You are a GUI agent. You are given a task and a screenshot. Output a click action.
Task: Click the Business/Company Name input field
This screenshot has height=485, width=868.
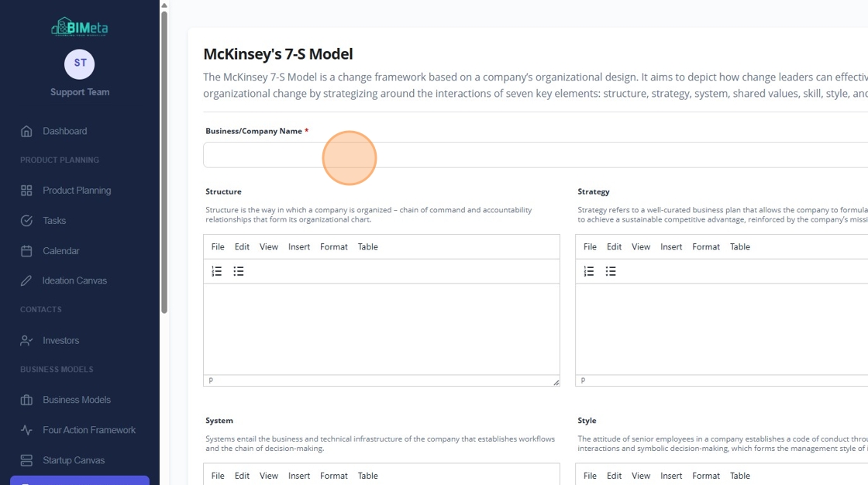pyautogui.click(x=535, y=155)
